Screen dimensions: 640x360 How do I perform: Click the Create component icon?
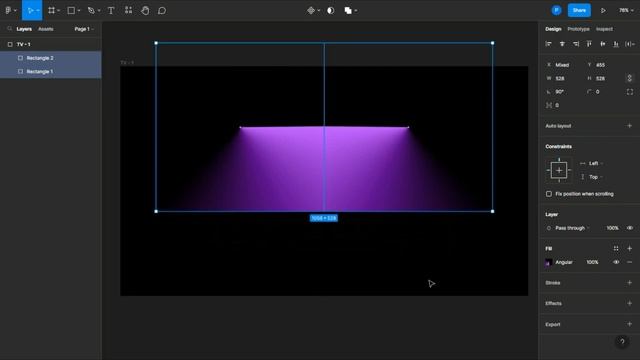(311, 11)
